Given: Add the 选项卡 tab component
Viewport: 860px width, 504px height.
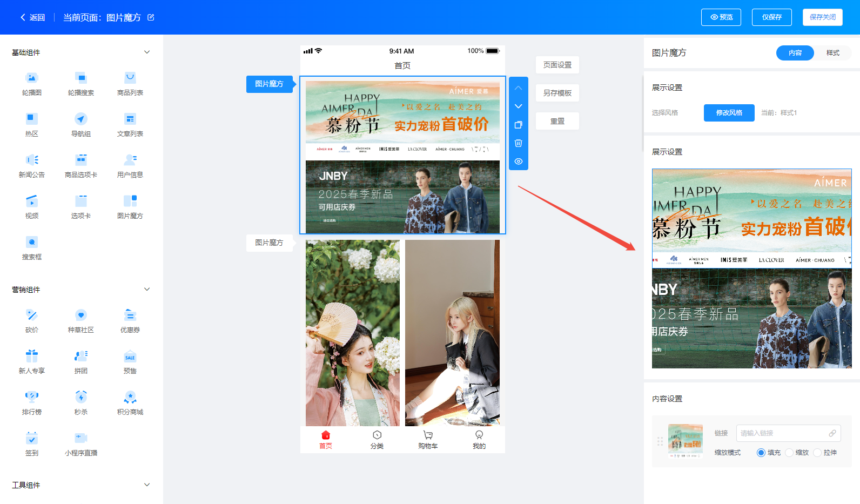Looking at the screenshot, I should click(81, 207).
